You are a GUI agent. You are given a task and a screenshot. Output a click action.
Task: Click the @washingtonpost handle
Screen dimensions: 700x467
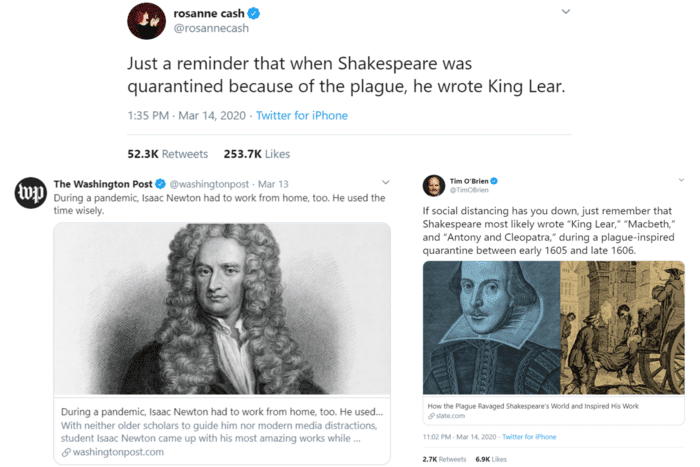(212, 185)
